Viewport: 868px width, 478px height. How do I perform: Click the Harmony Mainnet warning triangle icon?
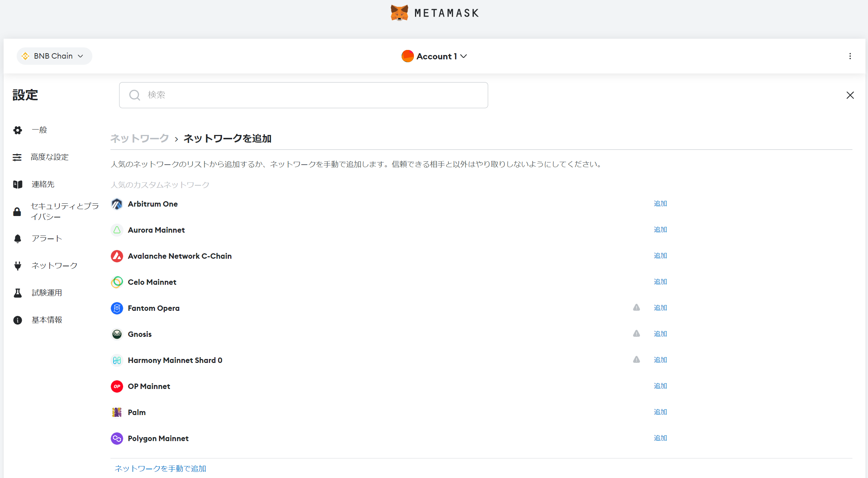click(x=636, y=360)
